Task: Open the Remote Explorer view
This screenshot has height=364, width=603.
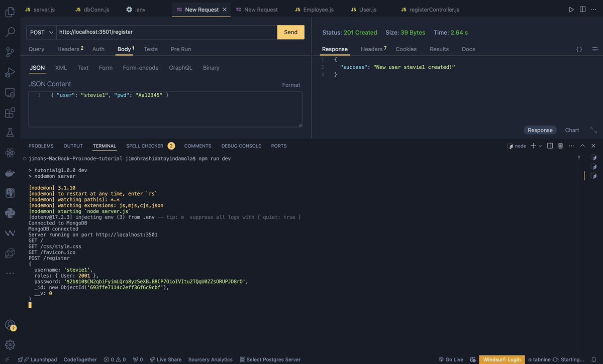Action: pos(10,92)
